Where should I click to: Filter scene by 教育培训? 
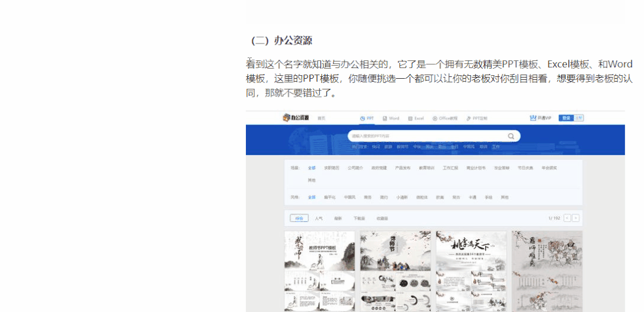pyautogui.click(x=427, y=168)
